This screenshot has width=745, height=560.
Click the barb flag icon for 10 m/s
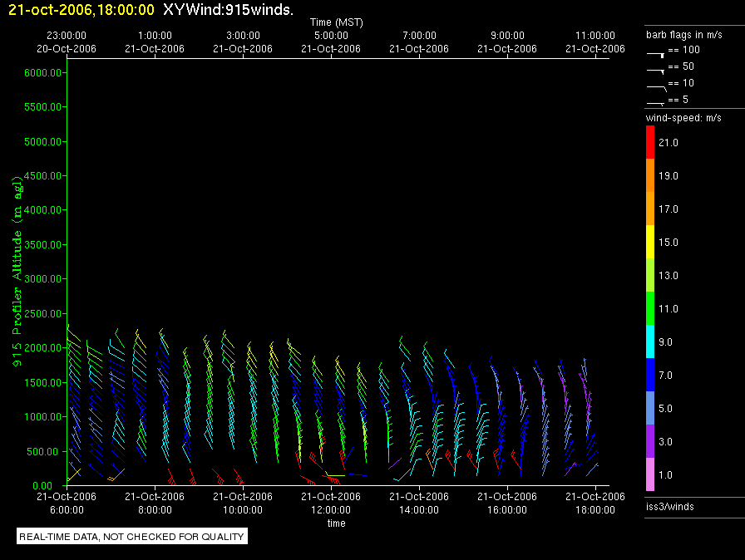coord(656,86)
